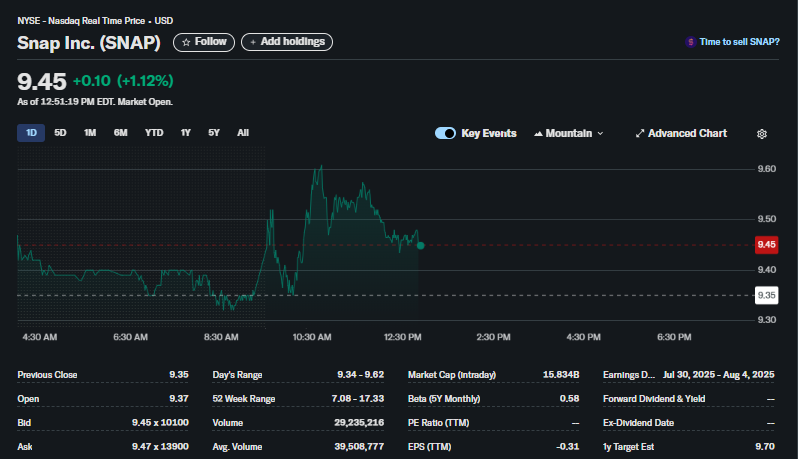Click the 9.45 main price quote

click(42, 81)
